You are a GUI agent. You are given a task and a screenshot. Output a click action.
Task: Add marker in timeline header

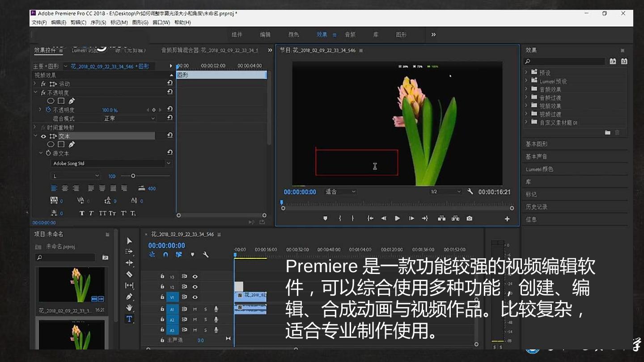coord(193,255)
